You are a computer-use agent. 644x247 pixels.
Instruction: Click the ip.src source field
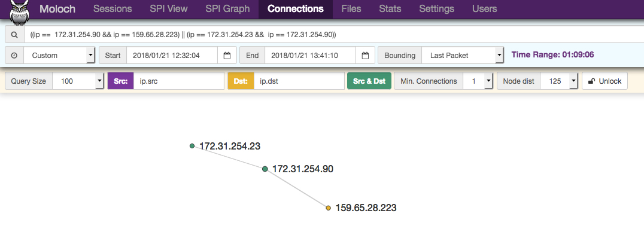coord(179,81)
